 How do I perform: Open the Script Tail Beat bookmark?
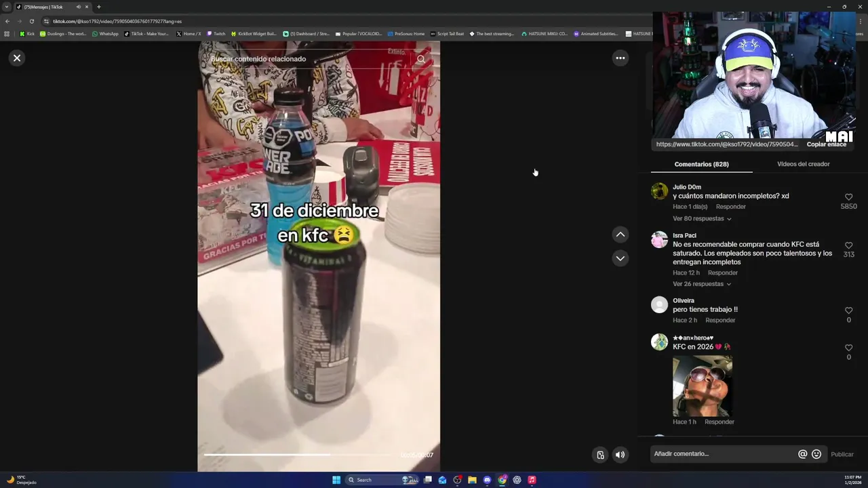click(x=448, y=34)
